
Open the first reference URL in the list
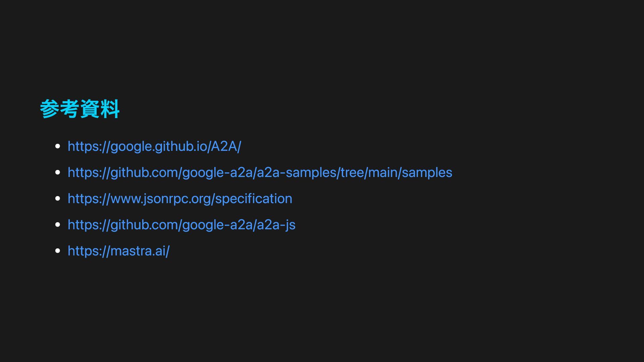[154, 146]
